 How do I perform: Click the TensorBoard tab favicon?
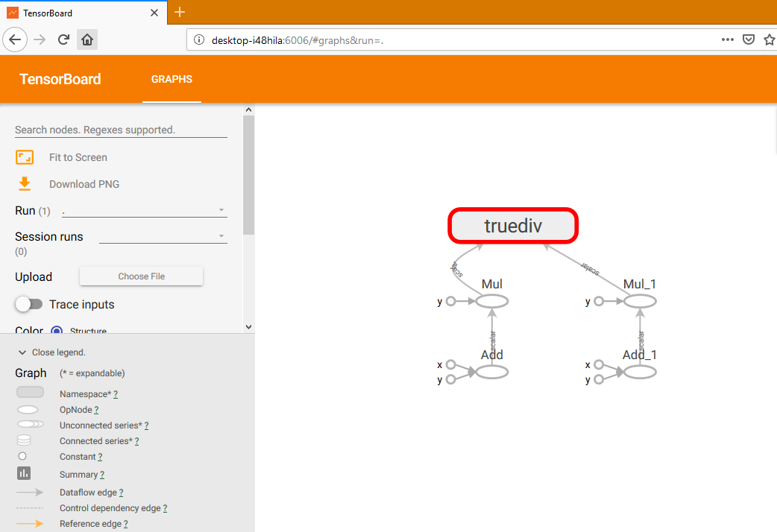coord(13,13)
